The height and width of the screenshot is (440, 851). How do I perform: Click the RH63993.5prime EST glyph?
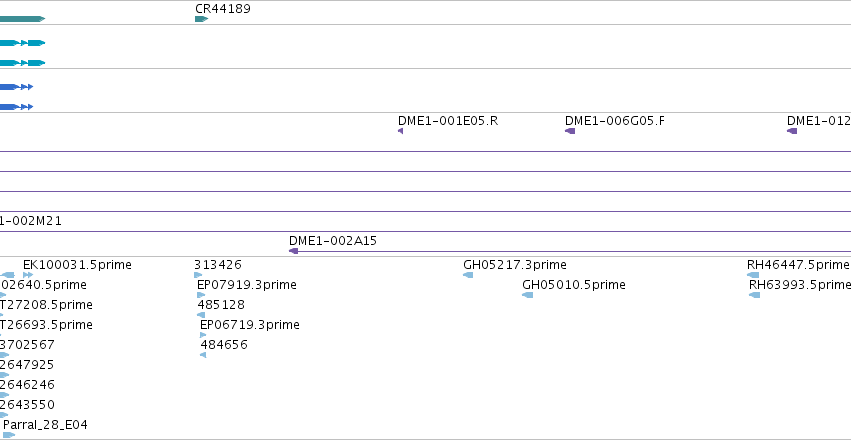pos(754,295)
